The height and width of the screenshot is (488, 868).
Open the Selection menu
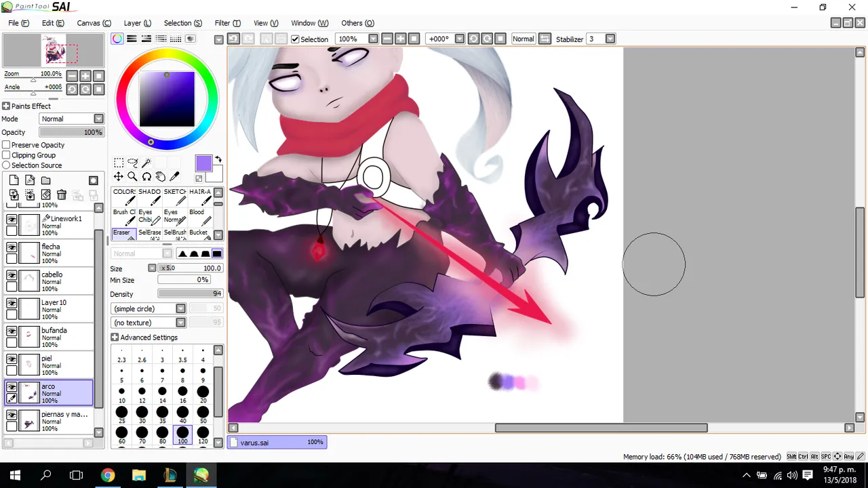(x=182, y=23)
